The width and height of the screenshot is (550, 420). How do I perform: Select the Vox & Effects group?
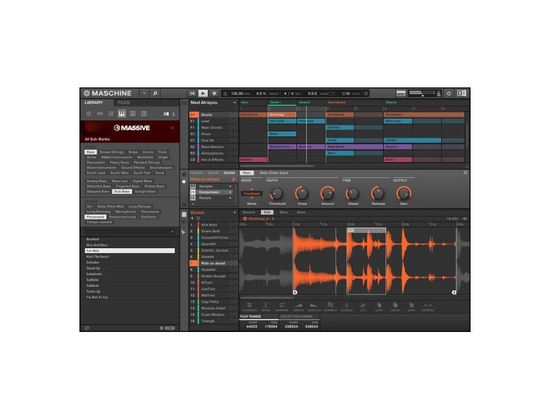pyautogui.click(x=213, y=160)
